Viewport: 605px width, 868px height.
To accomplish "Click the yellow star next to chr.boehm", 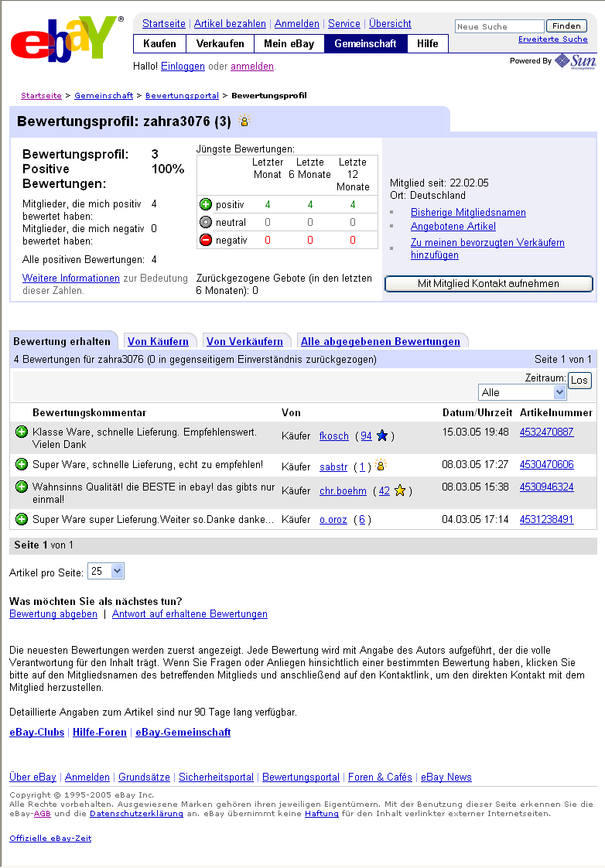I will [x=400, y=490].
